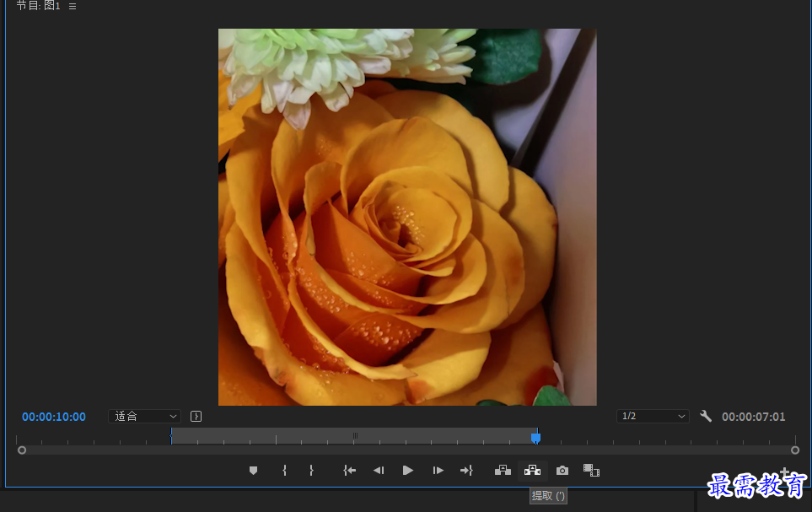Viewport: 812px width, 512px height.
Task: Open the 适合 zoom level dropdown
Action: tap(144, 416)
